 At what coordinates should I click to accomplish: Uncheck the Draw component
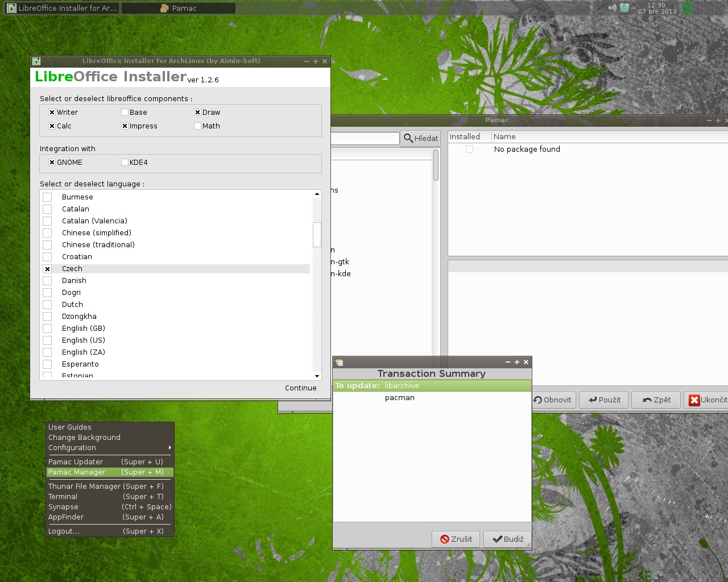coord(197,113)
